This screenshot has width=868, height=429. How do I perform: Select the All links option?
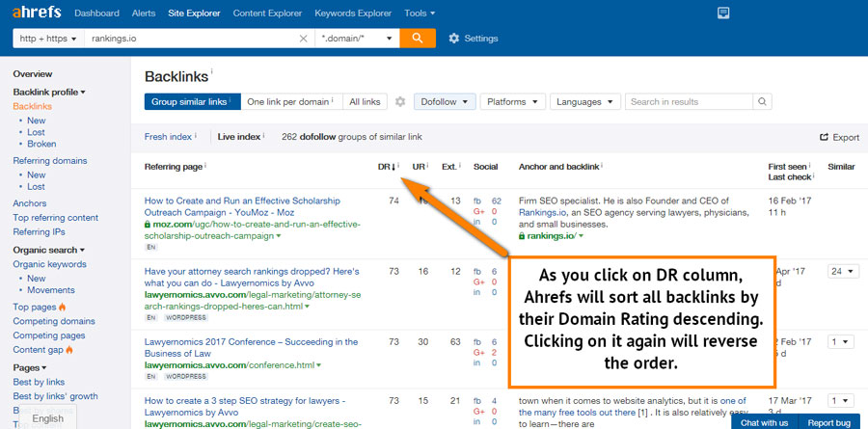(365, 102)
